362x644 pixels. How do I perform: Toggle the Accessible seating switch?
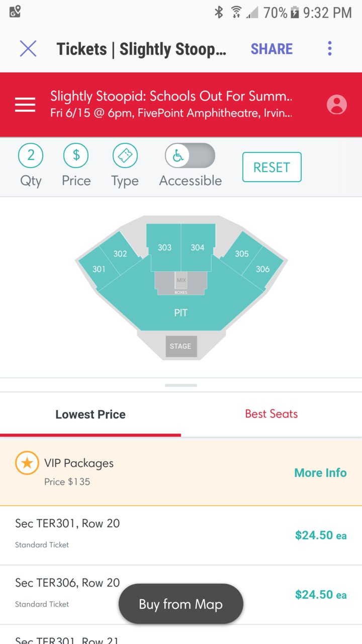pos(190,155)
